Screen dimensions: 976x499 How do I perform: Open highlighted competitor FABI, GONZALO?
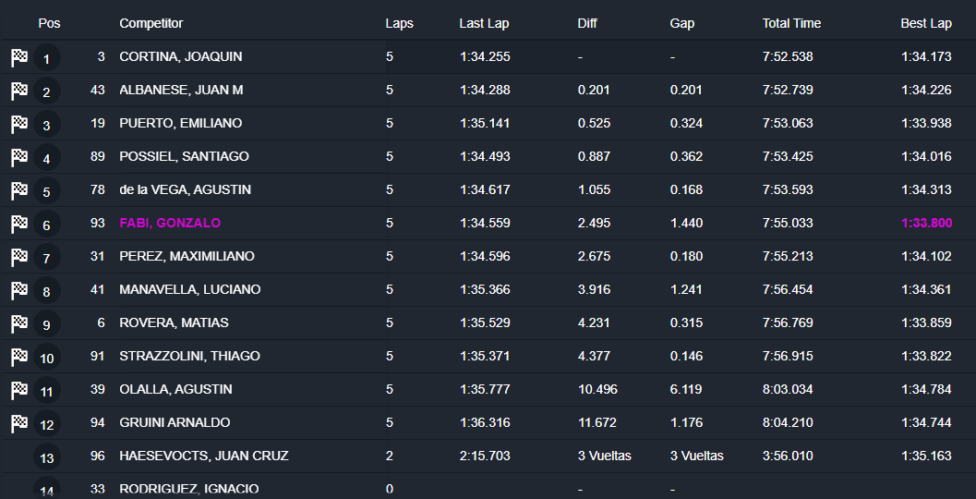[x=170, y=223]
